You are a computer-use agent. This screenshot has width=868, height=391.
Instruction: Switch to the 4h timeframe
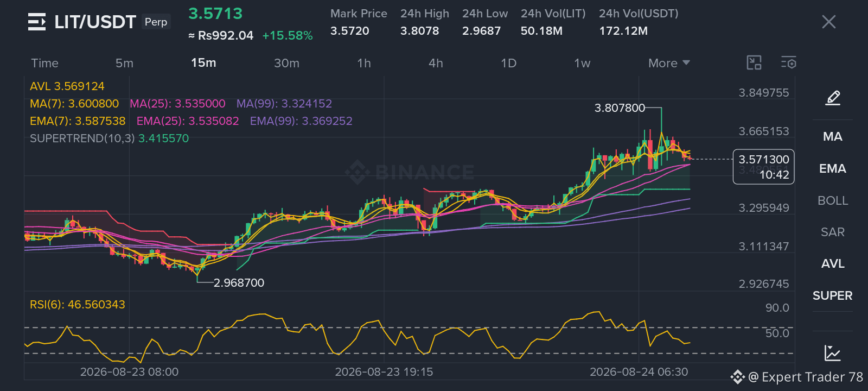click(x=436, y=63)
